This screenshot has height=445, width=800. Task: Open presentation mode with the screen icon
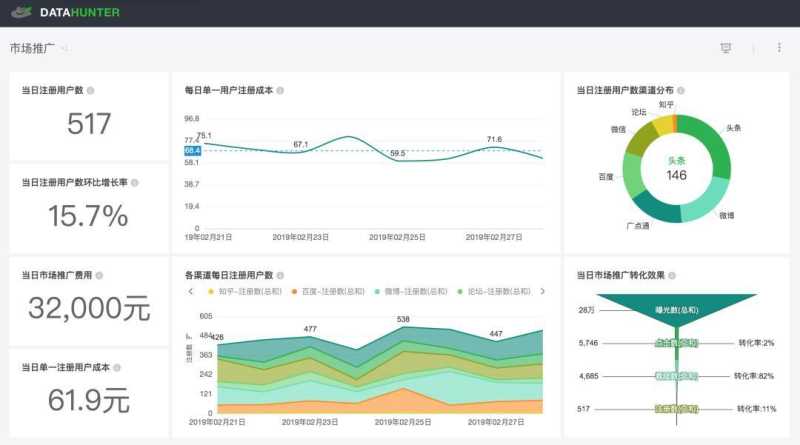coord(726,48)
